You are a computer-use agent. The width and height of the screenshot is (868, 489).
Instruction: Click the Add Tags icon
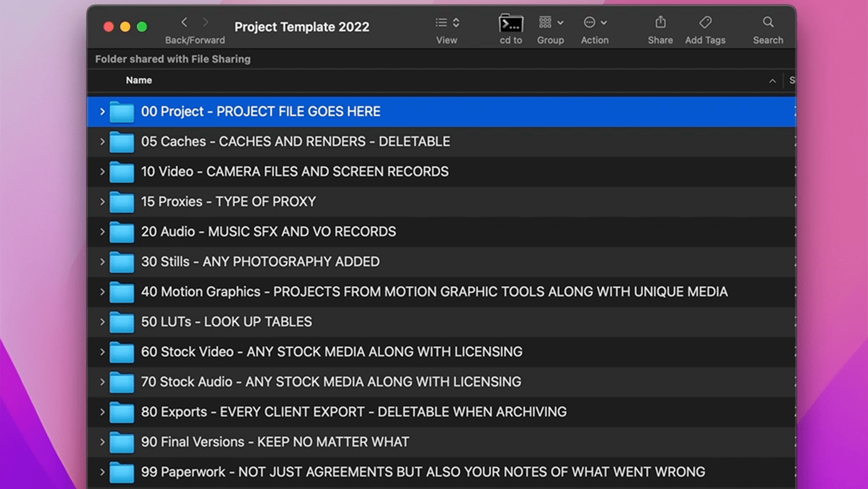coord(705,22)
